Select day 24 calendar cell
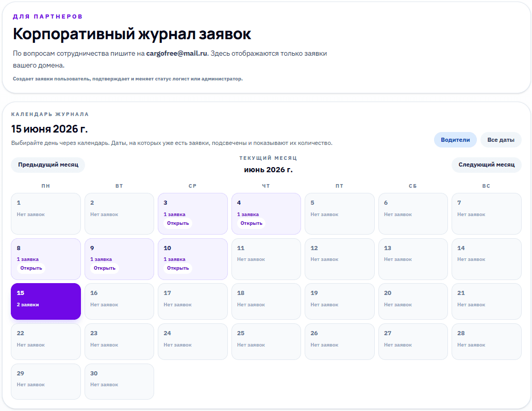Viewport: 532px width, 411px height. pos(193,341)
